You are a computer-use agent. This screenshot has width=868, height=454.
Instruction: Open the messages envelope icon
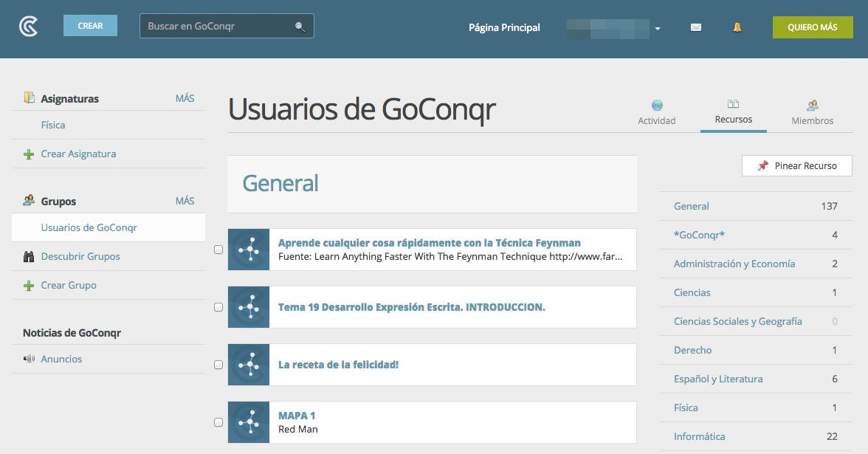[696, 27]
